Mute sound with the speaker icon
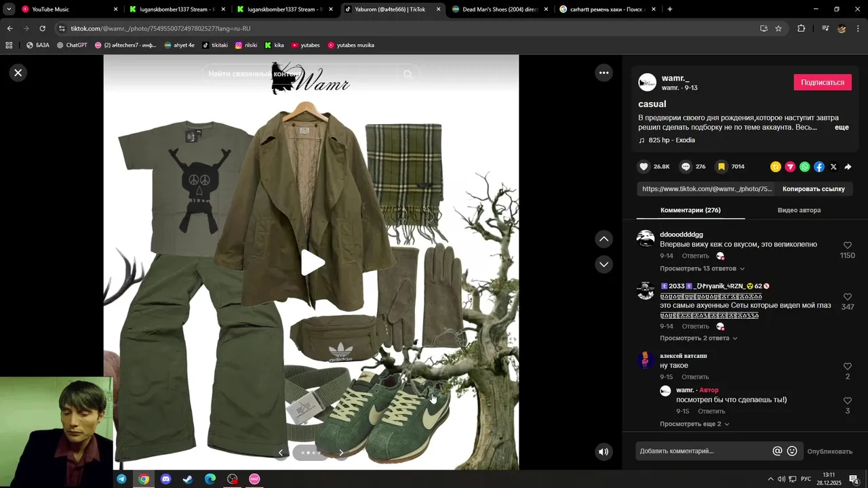 pos(604,451)
